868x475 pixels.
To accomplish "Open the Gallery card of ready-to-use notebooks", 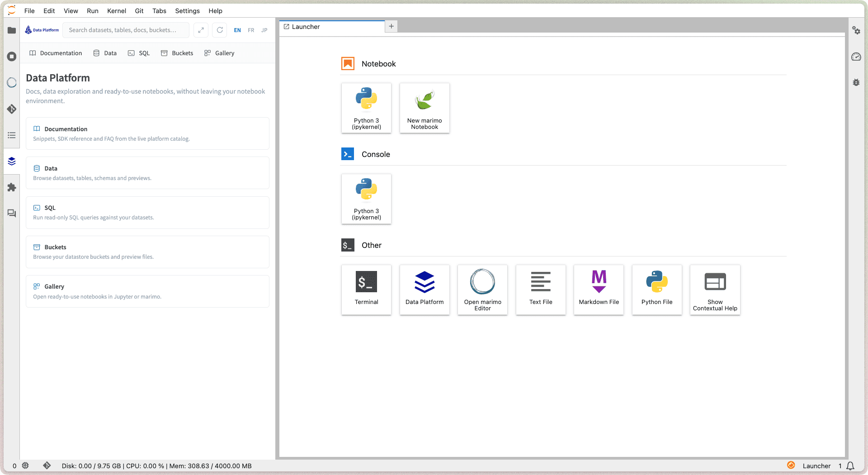I will click(x=147, y=291).
